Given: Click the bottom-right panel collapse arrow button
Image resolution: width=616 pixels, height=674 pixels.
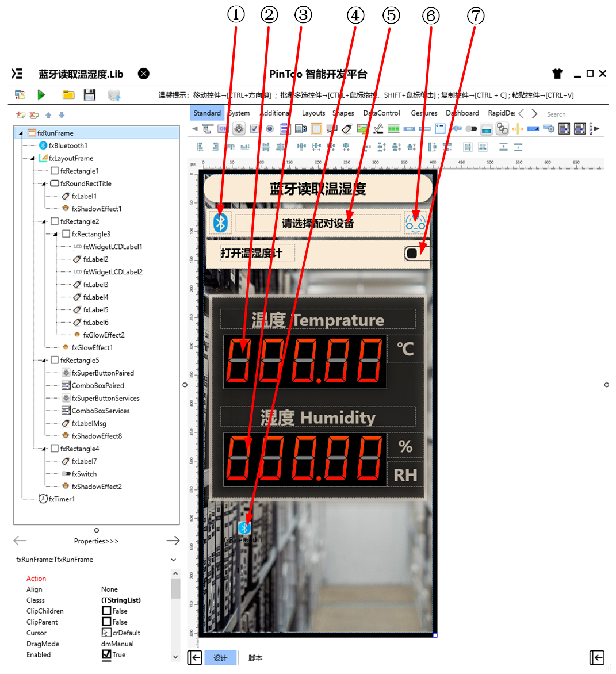Looking at the screenshot, I should (596, 658).
